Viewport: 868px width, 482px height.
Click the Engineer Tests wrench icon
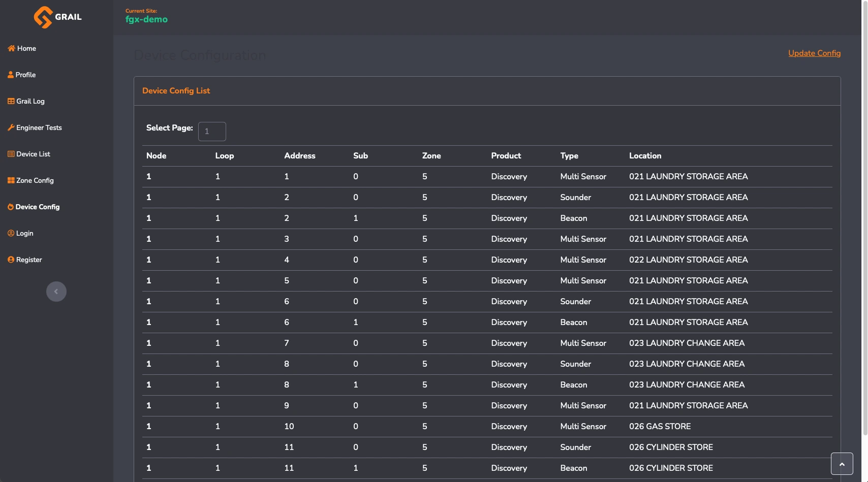coord(11,127)
